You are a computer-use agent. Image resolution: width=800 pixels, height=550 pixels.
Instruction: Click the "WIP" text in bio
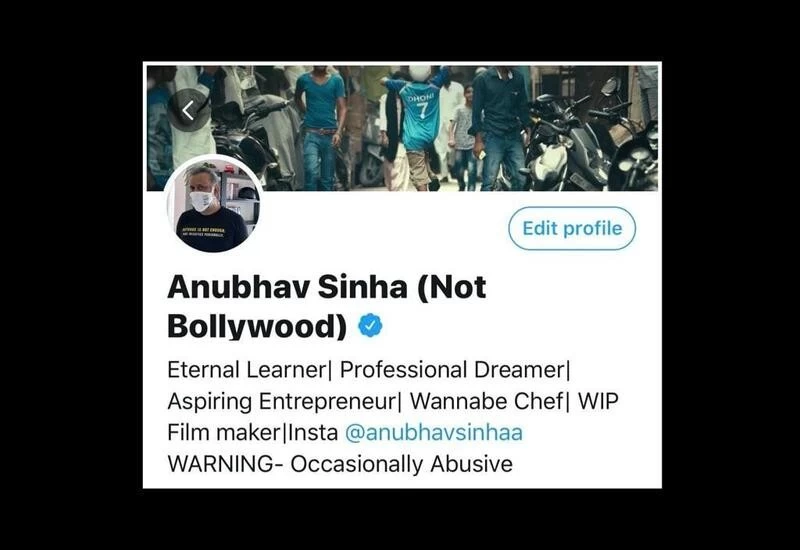pyautogui.click(x=598, y=402)
